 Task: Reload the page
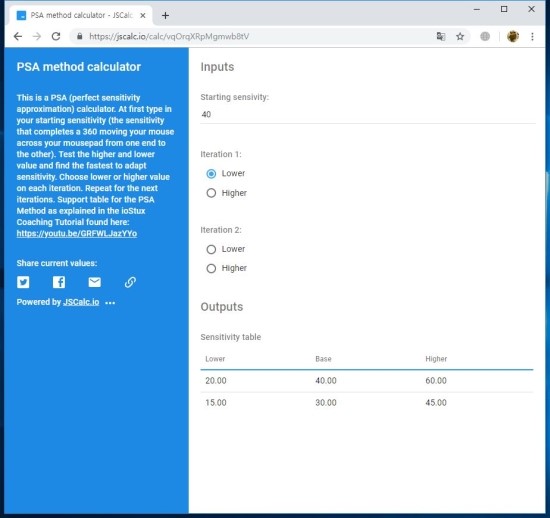[x=56, y=36]
